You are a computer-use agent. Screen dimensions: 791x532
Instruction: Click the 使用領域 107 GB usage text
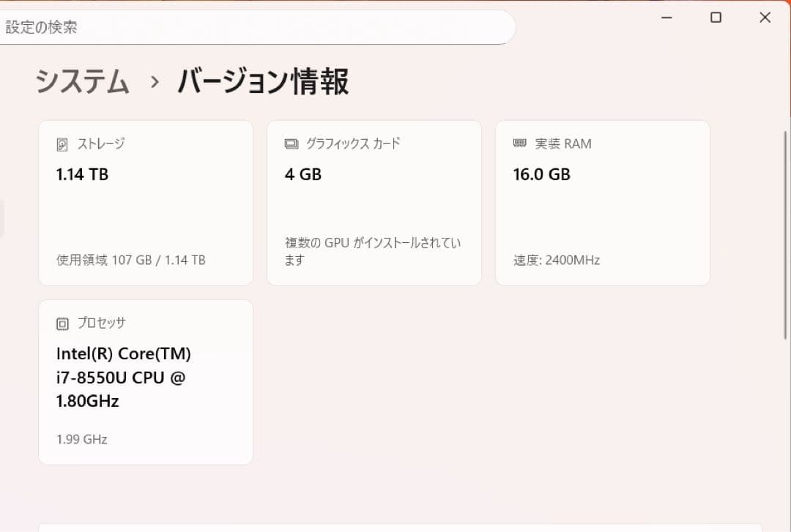(130, 260)
